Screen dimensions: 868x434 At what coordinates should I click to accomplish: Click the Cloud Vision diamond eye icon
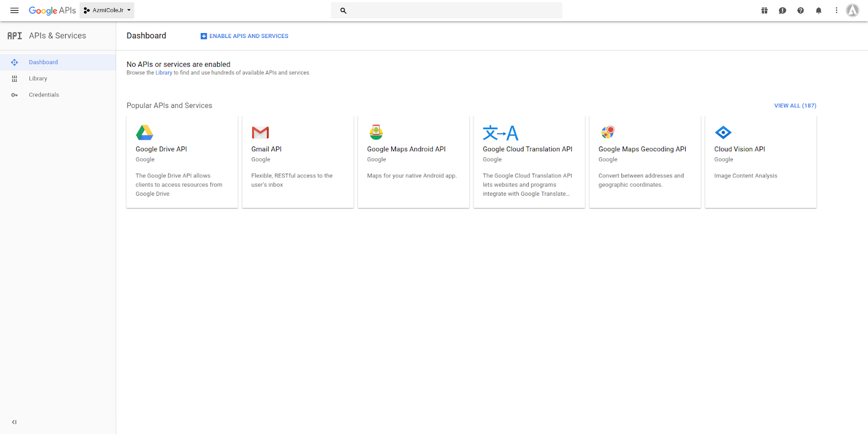pos(723,132)
